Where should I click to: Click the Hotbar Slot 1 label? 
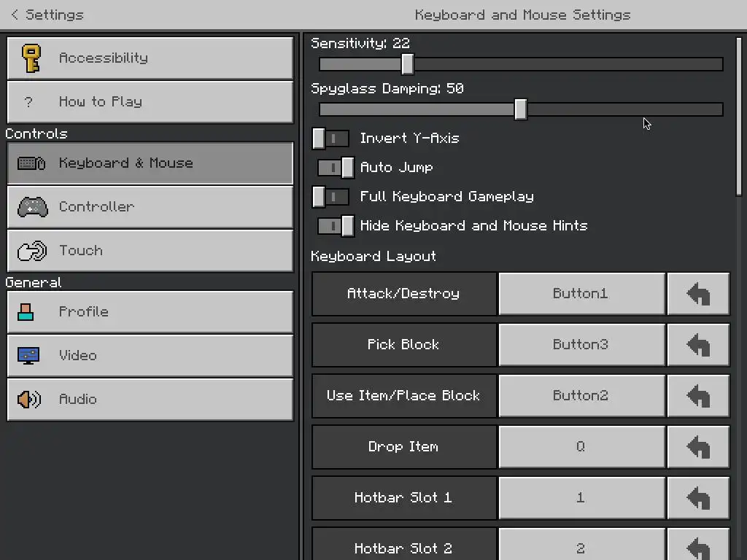[x=403, y=497]
